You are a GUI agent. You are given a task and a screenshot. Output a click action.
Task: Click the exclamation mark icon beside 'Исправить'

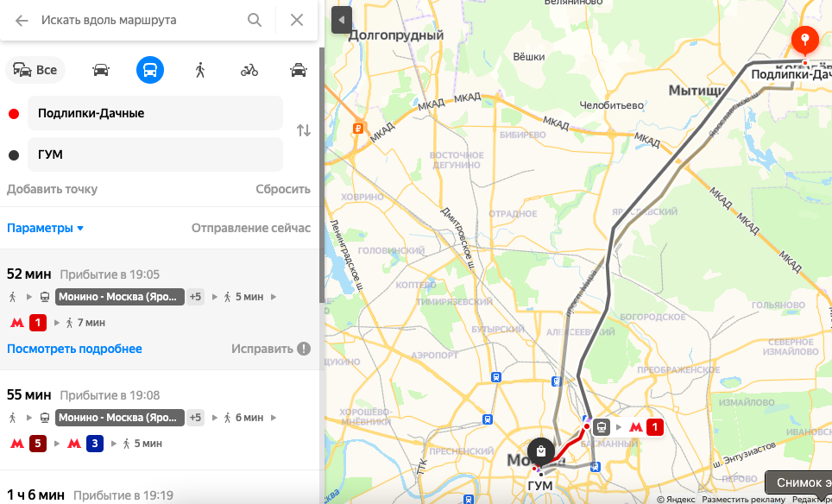pos(304,349)
